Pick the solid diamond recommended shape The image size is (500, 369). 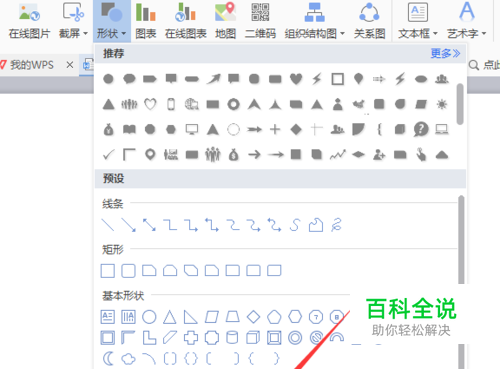[296, 129]
